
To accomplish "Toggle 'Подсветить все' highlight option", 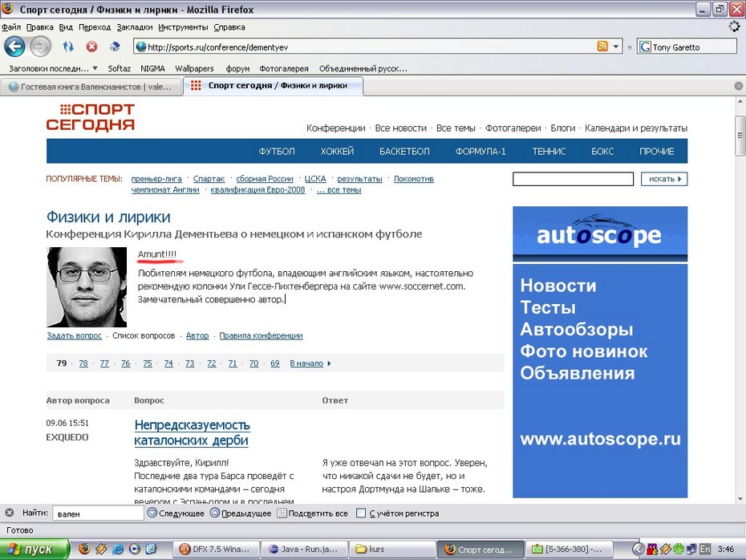I will (313, 513).
